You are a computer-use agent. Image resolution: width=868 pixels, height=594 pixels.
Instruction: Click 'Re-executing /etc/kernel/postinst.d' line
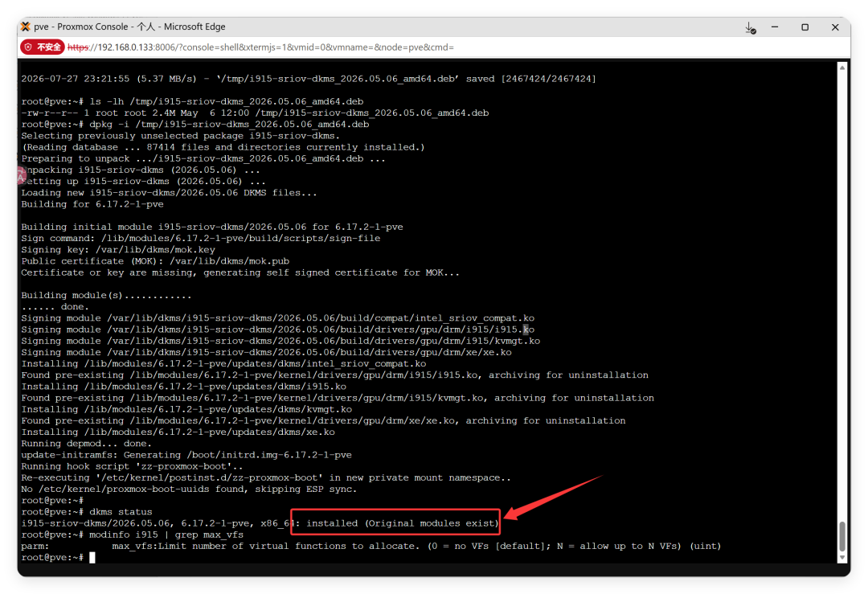pyautogui.click(x=266, y=477)
